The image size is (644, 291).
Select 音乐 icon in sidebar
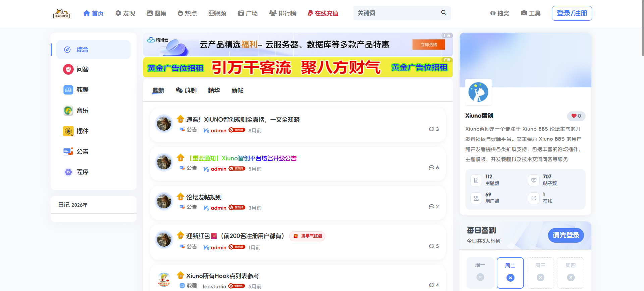point(68,111)
